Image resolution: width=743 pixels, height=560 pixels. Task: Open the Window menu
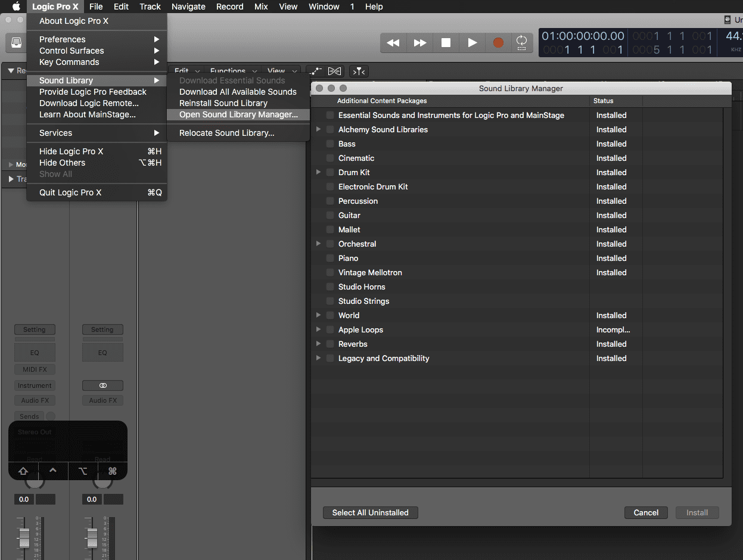click(x=324, y=7)
